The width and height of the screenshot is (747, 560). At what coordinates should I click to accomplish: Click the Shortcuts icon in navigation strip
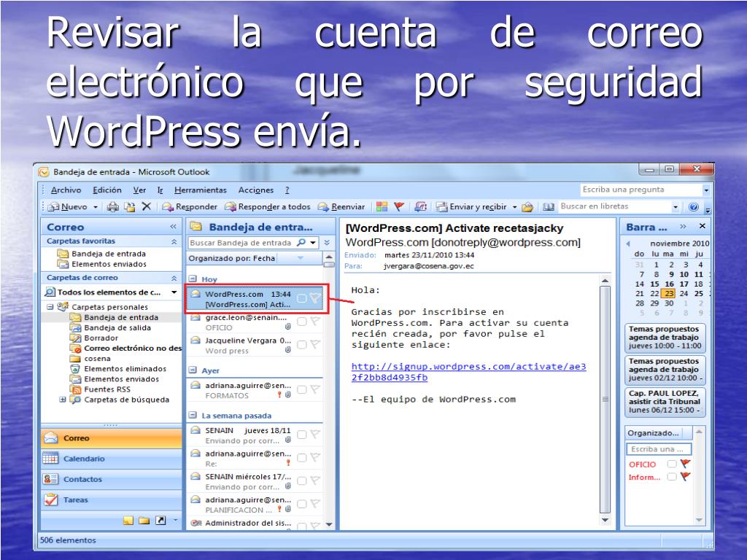point(160,521)
